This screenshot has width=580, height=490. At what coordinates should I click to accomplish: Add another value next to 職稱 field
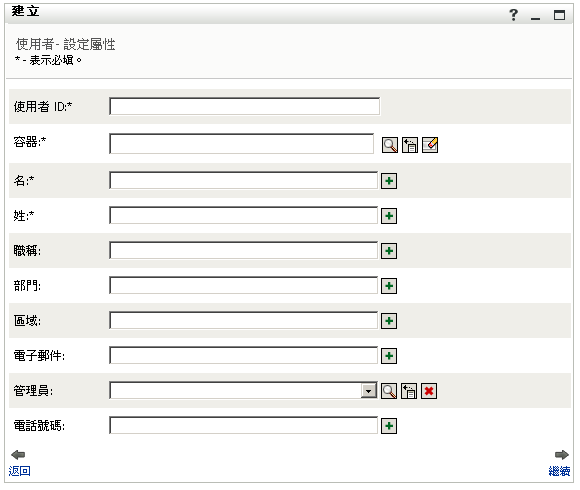point(389,251)
